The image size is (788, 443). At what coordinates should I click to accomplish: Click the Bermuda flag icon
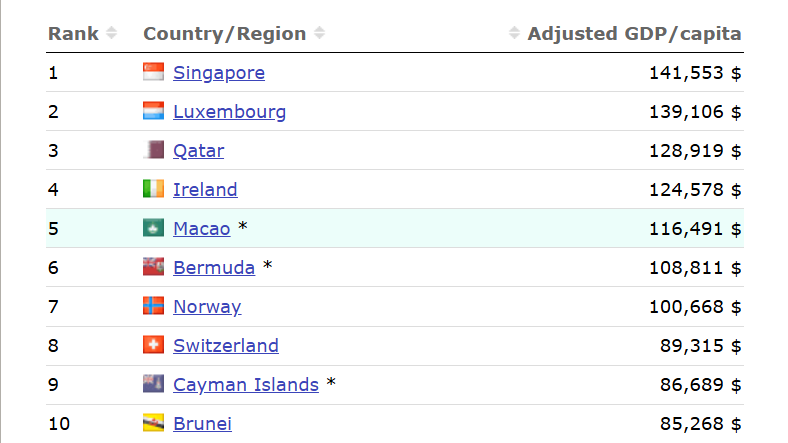(153, 267)
